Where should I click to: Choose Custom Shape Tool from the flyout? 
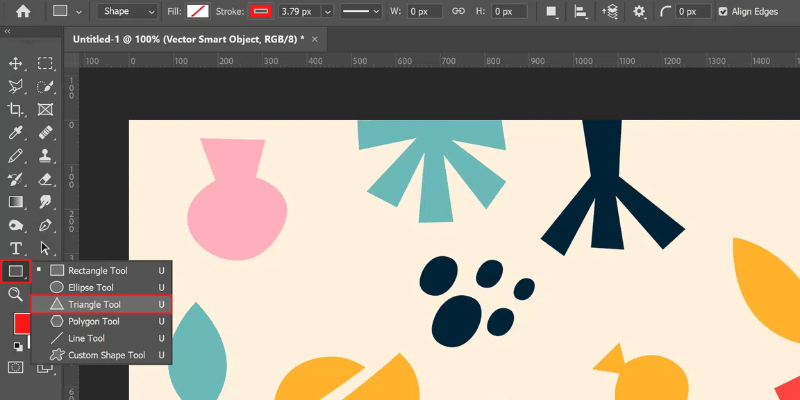(106, 355)
